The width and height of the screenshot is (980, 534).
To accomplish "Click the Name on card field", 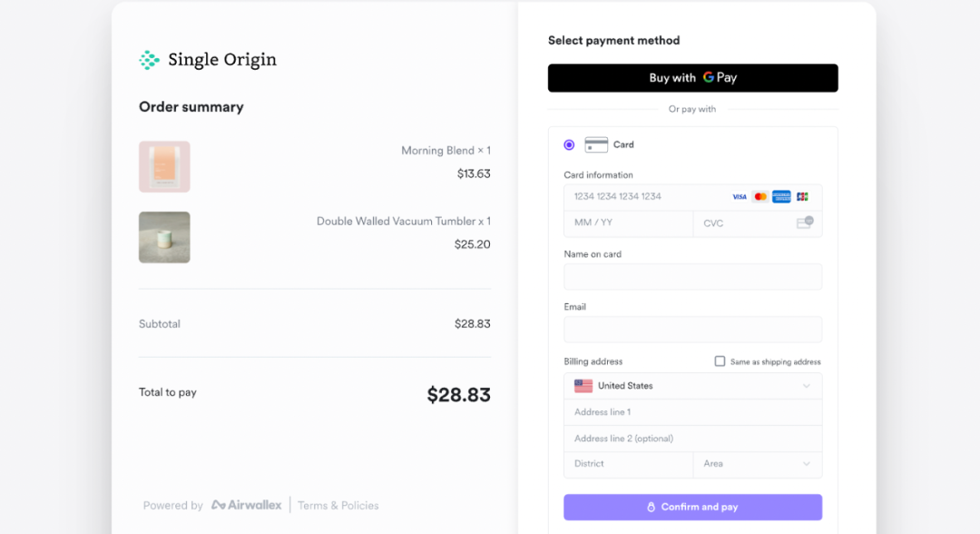I will click(692, 277).
